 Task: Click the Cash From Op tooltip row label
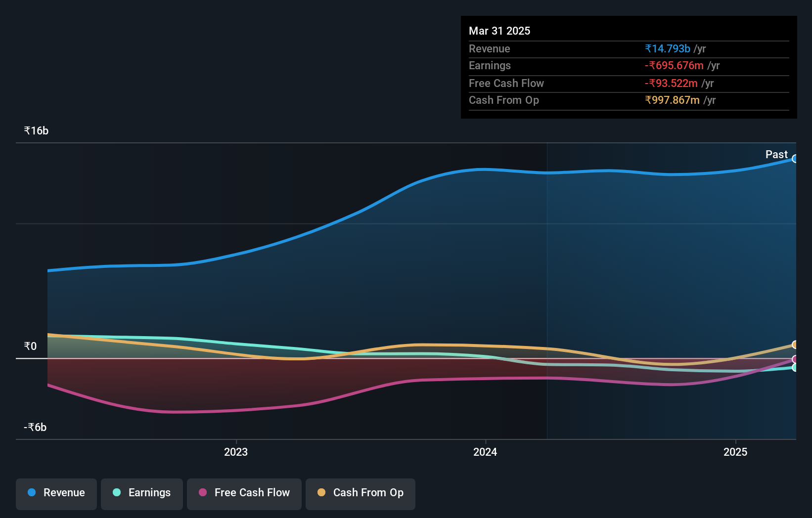click(504, 100)
